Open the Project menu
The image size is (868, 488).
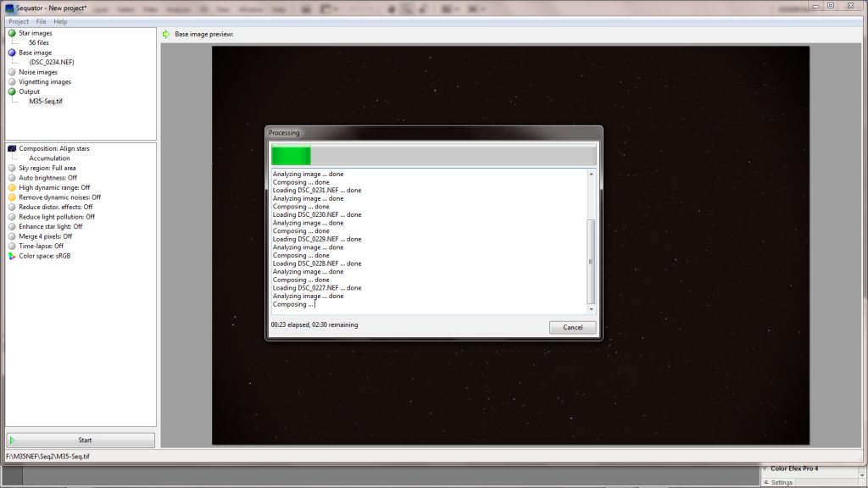[19, 21]
